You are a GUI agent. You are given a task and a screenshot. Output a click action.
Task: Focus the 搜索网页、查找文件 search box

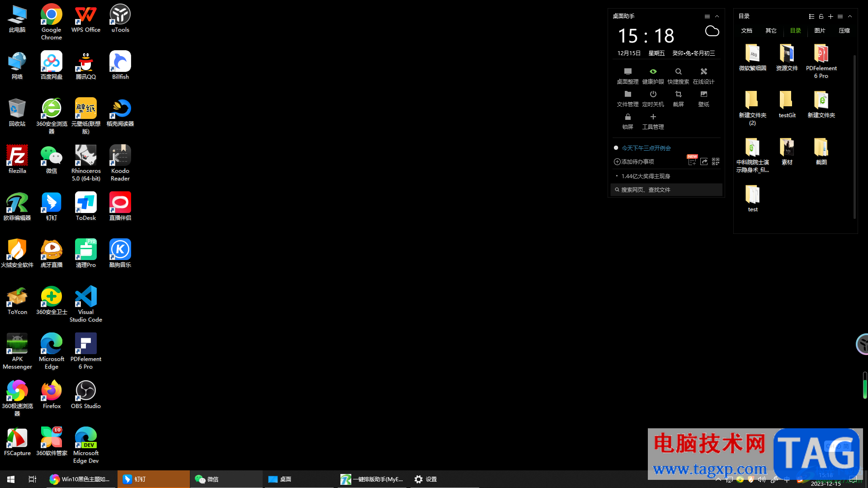[666, 190]
